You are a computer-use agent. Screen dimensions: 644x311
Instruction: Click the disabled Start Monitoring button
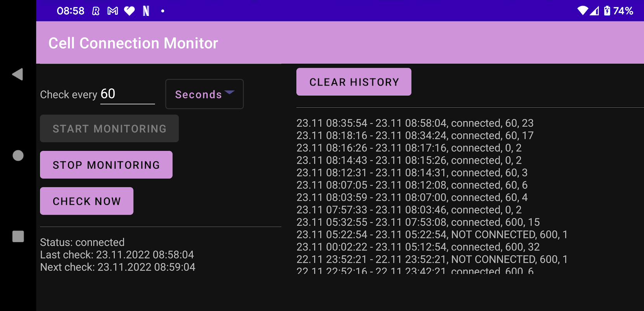click(x=109, y=128)
